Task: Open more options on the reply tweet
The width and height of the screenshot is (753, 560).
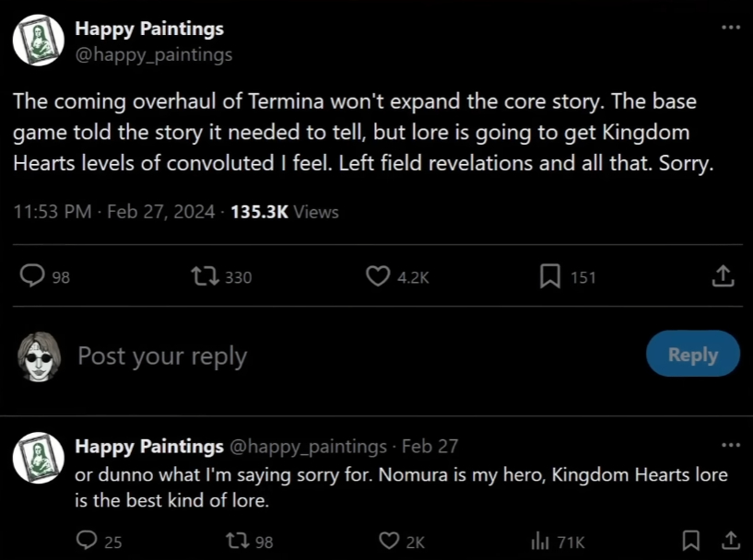Action: (x=730, y=445)
